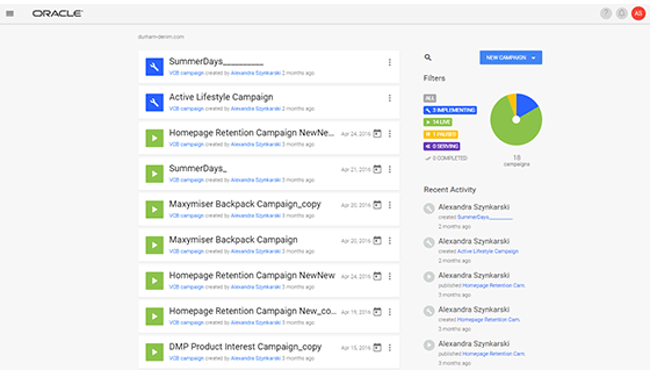Click the Oracle logo
The image size is (650, 375).
tap(58, 14)
